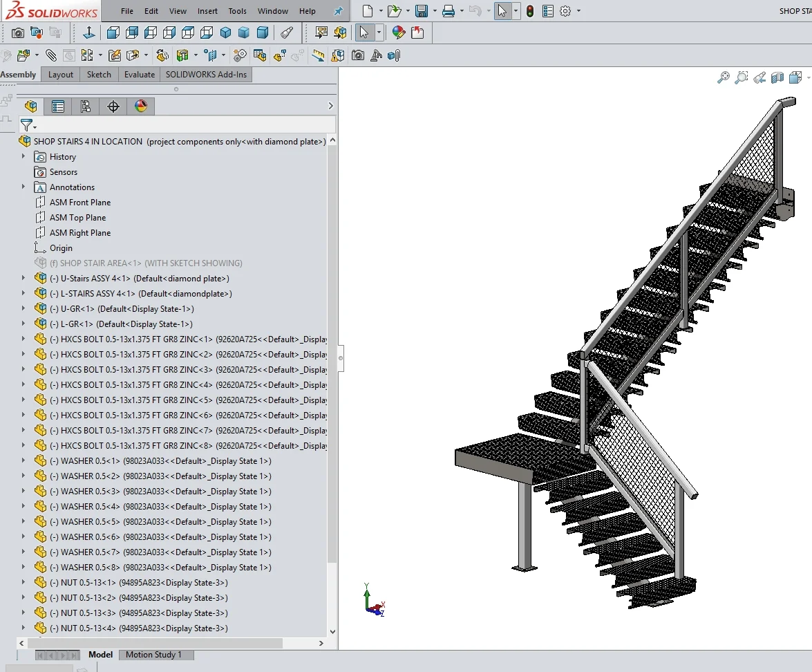Open the Tools menu
The width and height of the screenshot is (812, 672).
(x=237, y=11)
